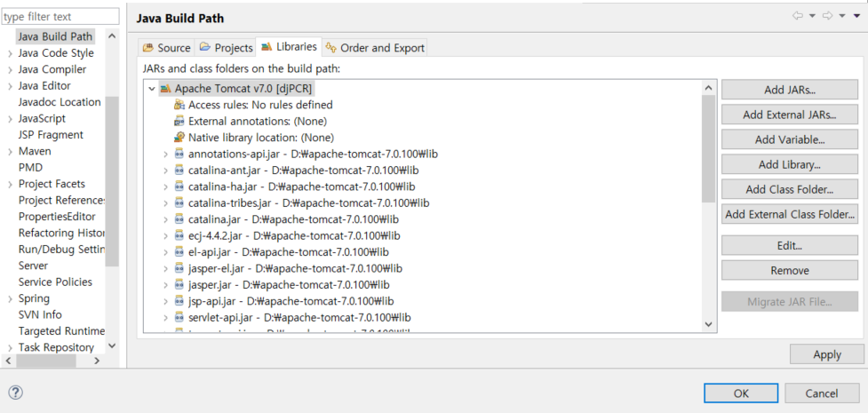Remove the selected library entry
Viewport: 868px width, 413px height.
tap(790, 270)
